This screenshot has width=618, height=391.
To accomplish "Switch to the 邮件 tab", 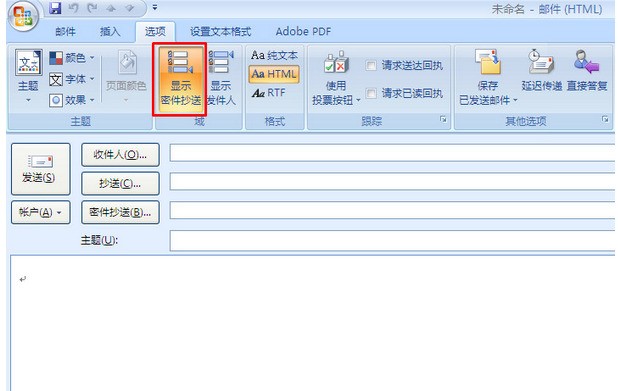I will pos(65,32).
